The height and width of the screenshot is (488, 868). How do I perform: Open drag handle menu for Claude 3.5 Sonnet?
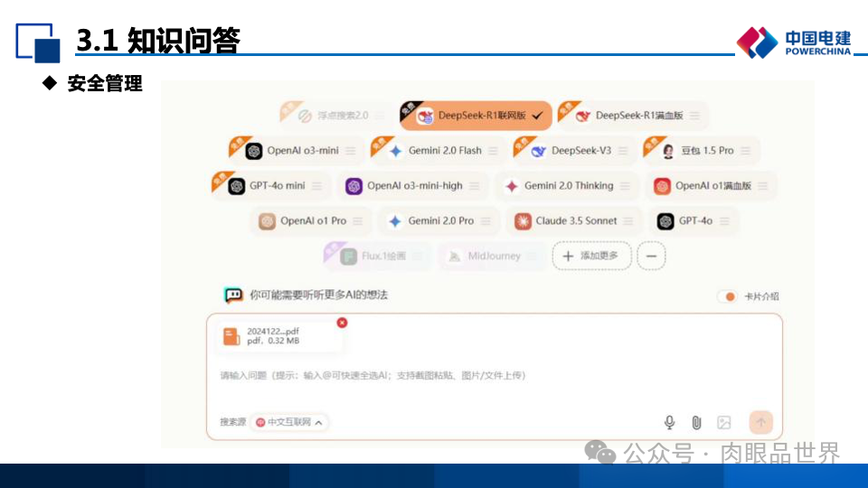[628, 221]
